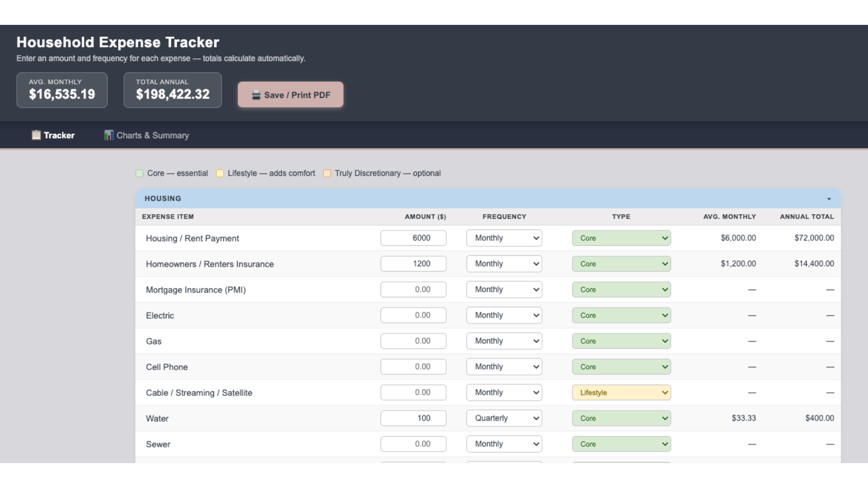The width and height of the screenshot is (868, 488).
Task: Open the Tracker tab
Action: (x=53, y=135)
